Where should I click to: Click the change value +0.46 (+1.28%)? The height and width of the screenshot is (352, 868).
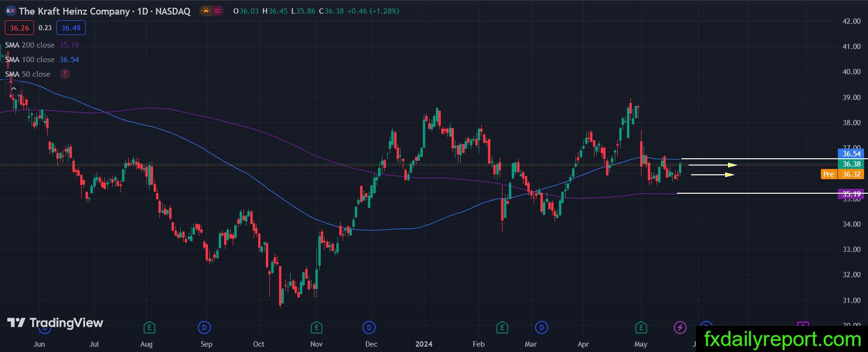373,11
